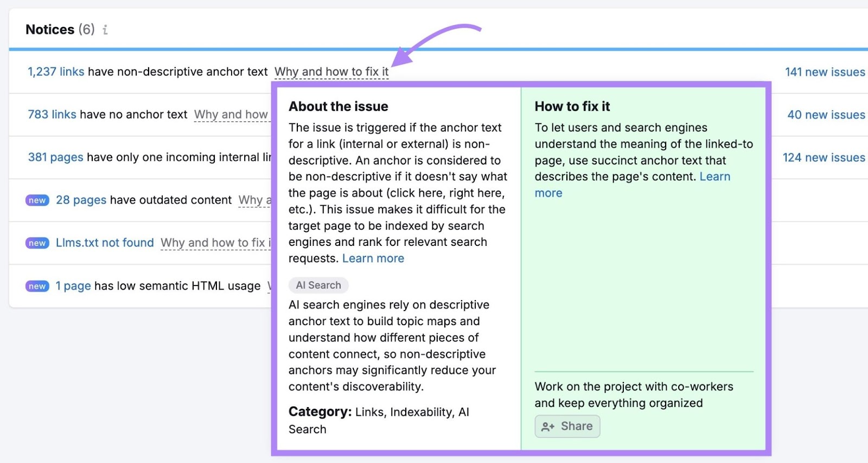The height and width of the screenshot is (463, 868).
Task: Open 124 new issues link
Action: (x=824, y=158)
